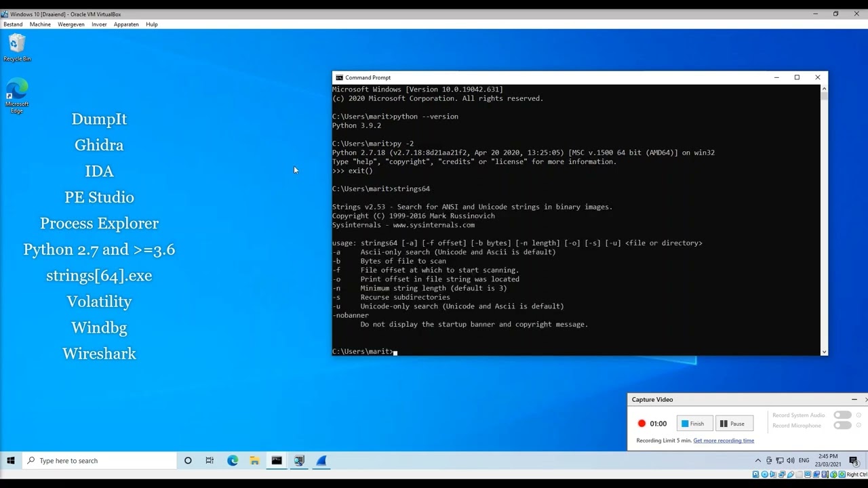The image size is (868, 488).
Task: Follow the Get more recording time link
Action: coord(724,441)
